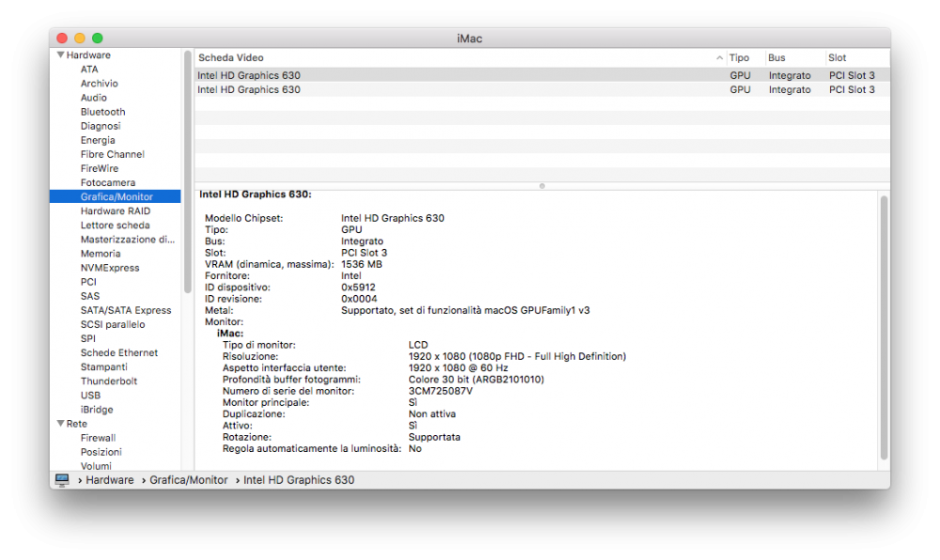
Task: Select Fotocamera in the sidebar
Action: (108, 182)
